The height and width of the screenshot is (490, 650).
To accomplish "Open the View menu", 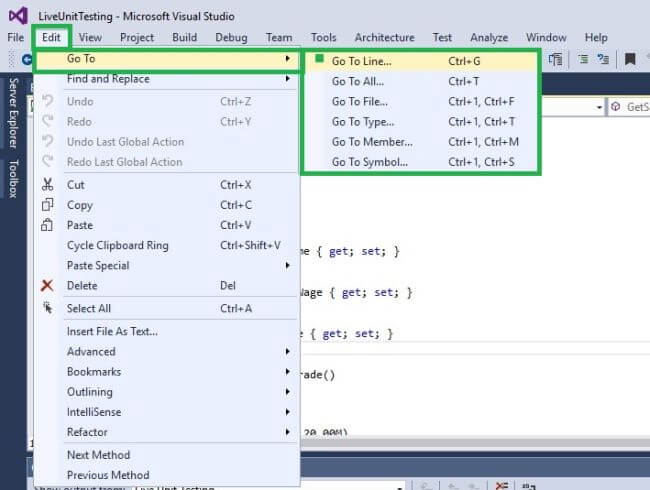I will [90, 37].
